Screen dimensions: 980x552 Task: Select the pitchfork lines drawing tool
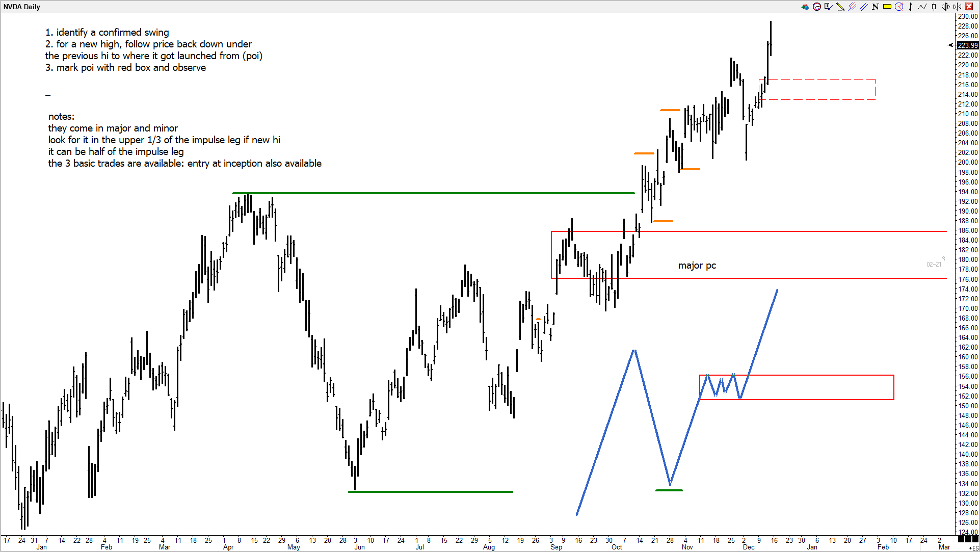tap(852, 7)
